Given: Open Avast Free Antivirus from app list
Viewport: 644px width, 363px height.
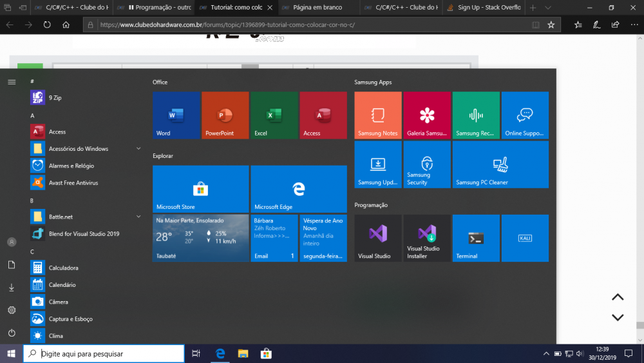Looking at the screenshot, I should 73,183.
